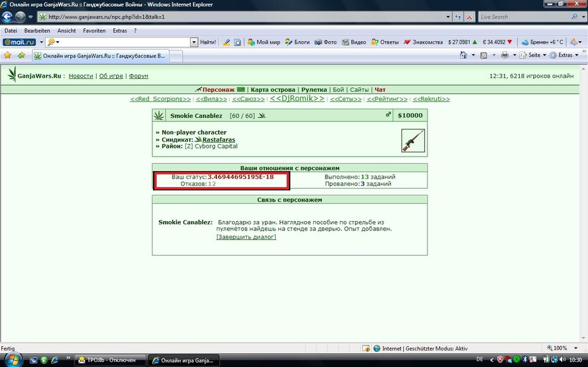
Task: Click the dollar rate $ 27.0981
Action: pyautogui.click(x=462, y=42)
